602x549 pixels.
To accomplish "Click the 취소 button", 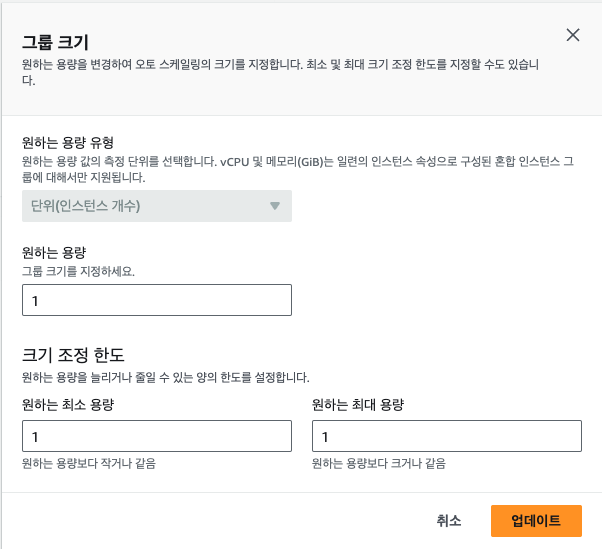I will point(449,521).
